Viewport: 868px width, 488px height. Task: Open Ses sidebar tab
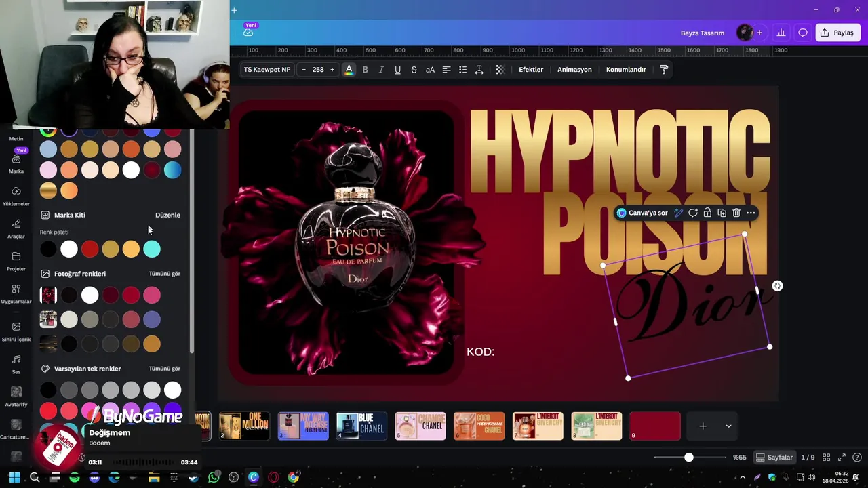[16, 364]
